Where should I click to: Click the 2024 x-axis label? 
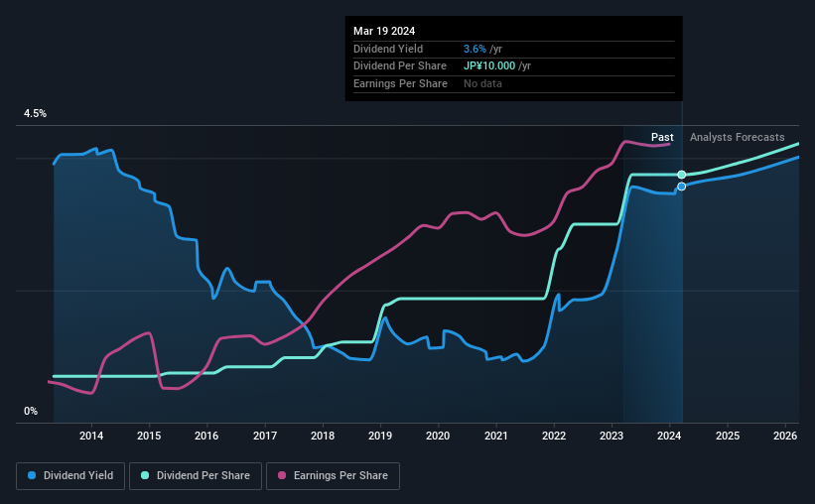click(x=669, y=436)
